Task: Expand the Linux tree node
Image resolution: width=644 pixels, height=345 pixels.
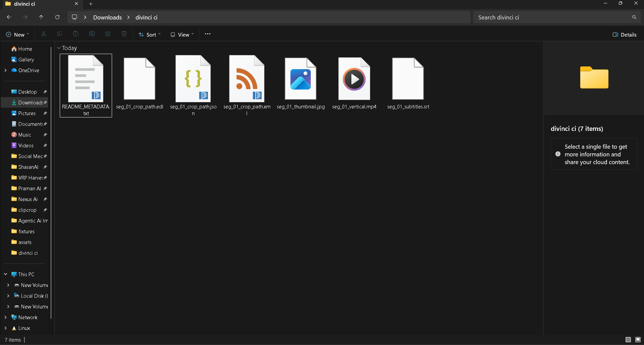Action: pos(5,328)
